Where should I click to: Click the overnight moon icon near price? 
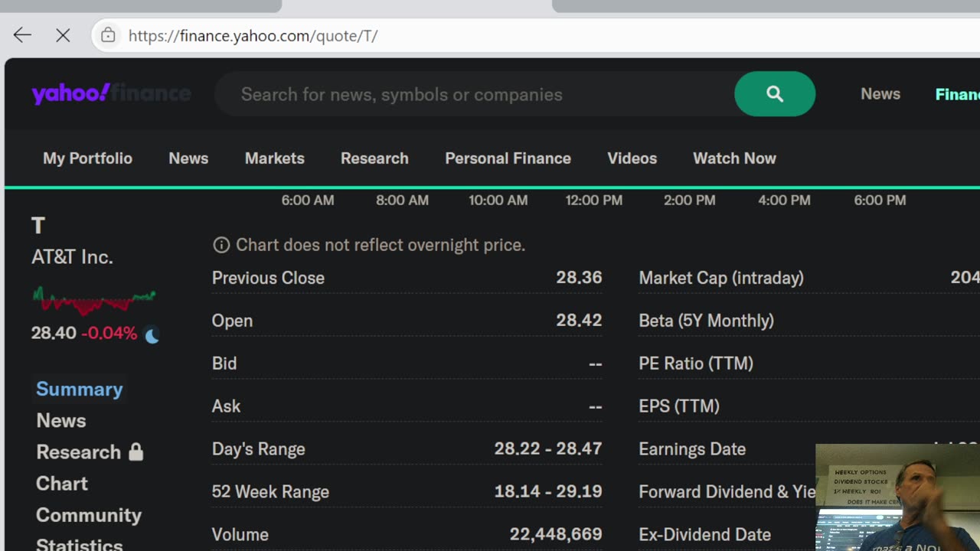(152, 335)
